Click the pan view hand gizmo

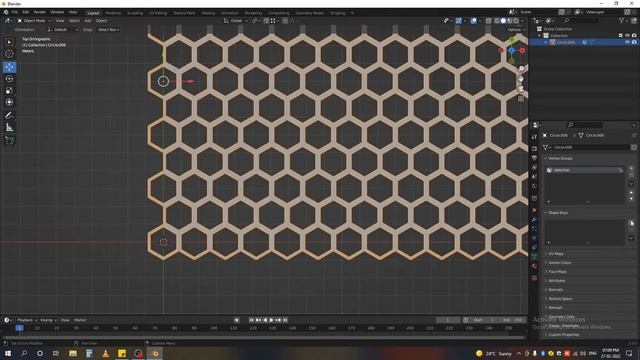521,79
